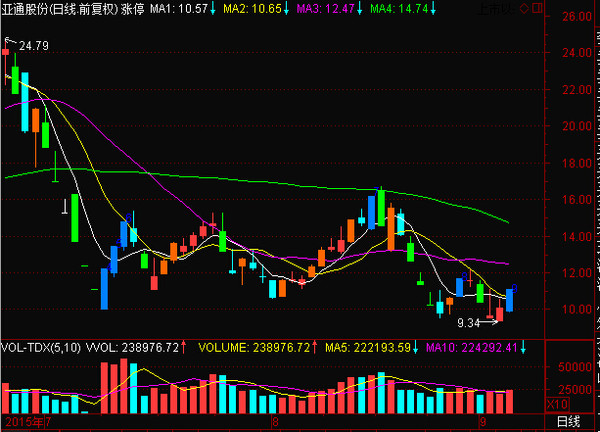Viewport: 600px width, 432px height.
Task: Click the 上市以 label near top right
Action: pos(496,9)
